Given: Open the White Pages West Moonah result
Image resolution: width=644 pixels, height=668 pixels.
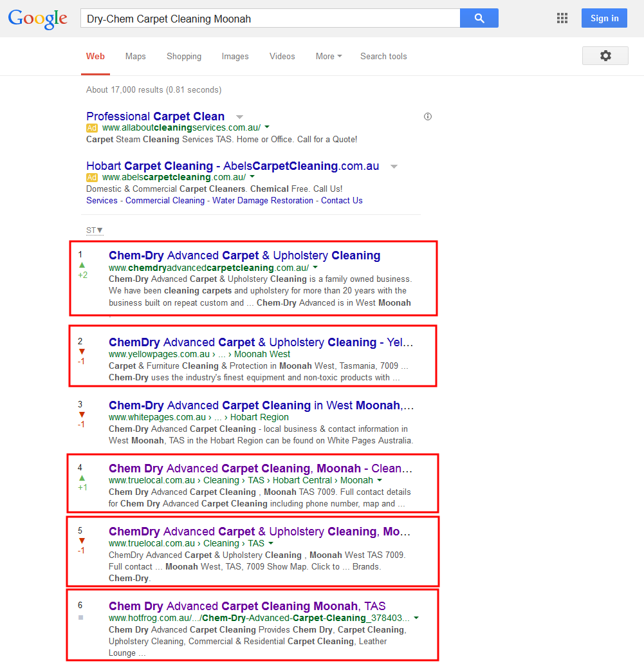Looking at the screenshot, I should pos(261,405).
